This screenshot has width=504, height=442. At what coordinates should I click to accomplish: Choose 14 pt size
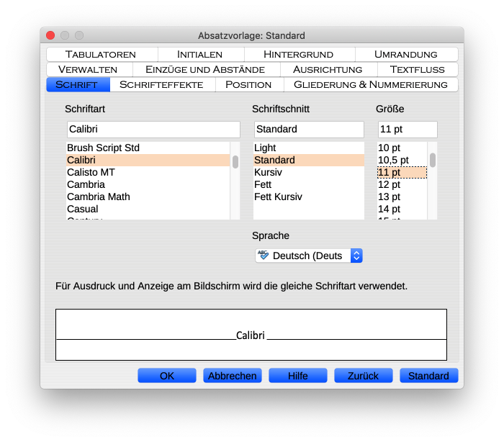point(402,209)
